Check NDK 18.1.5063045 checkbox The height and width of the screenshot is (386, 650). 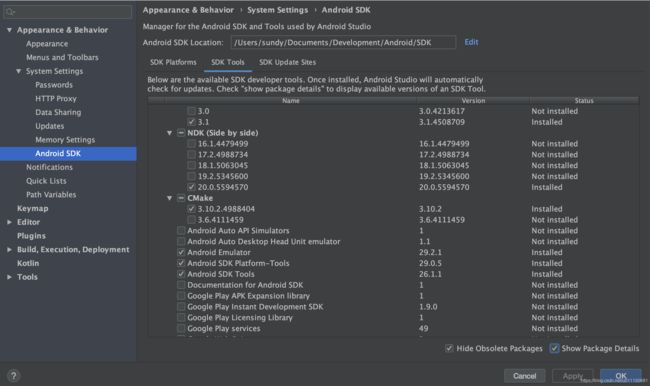pos(191,165)
